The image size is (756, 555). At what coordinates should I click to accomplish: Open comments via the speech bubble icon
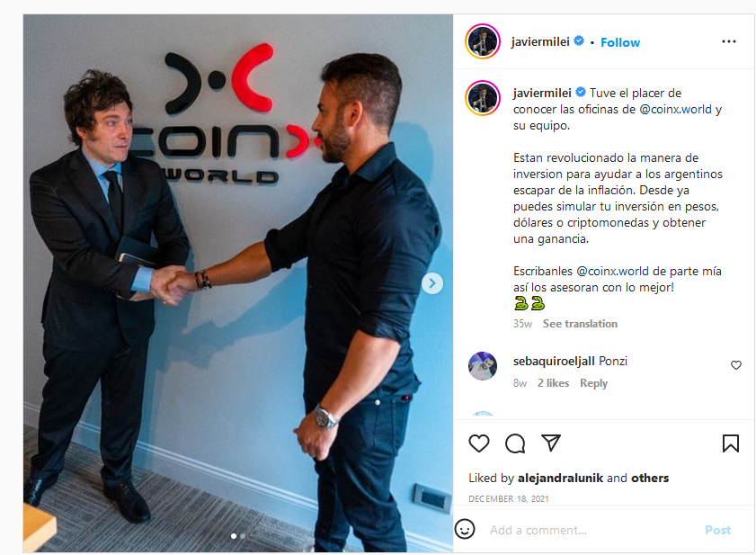tap(515, 443)
